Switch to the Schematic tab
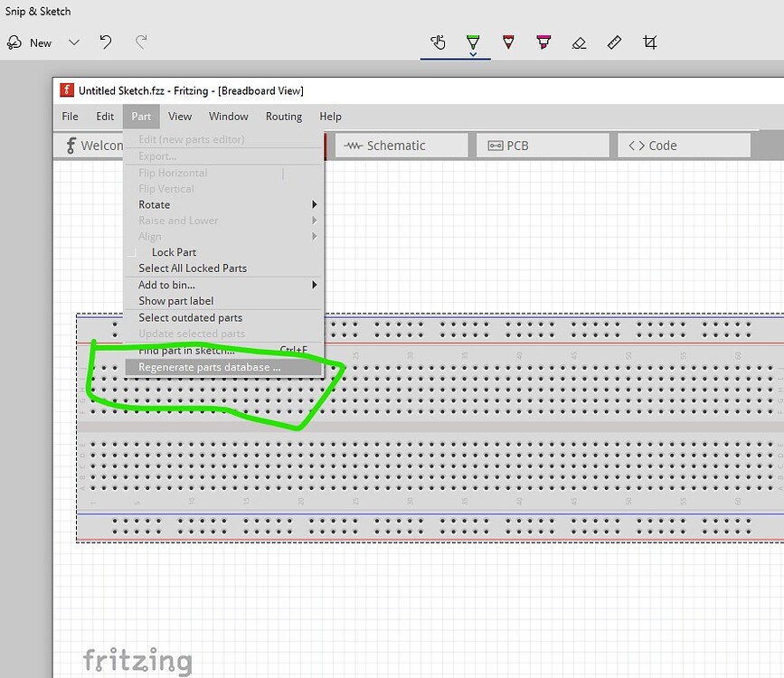 click(401, 146)
